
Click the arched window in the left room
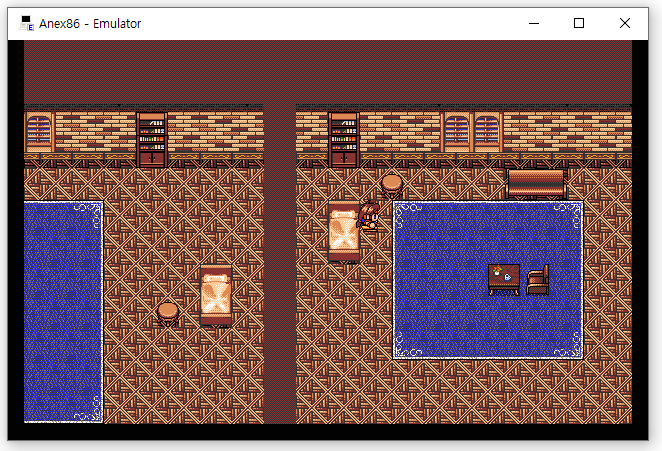point(39,132)
